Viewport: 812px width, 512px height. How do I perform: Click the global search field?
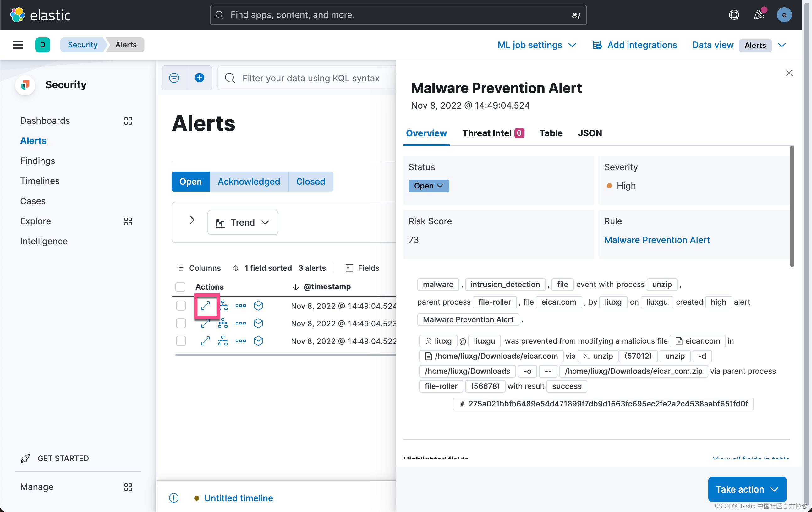(x=398, y=15)
